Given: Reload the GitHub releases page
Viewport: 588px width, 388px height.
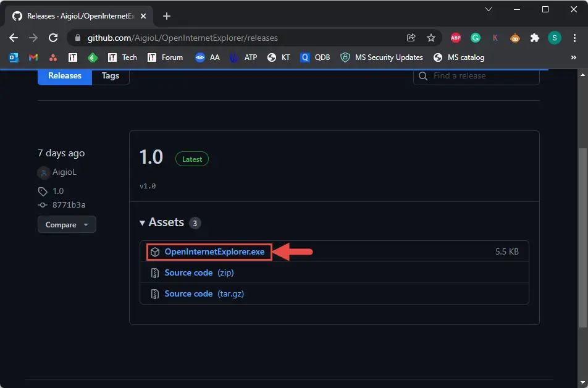Looking at the screenshot, I should point(53,38).
